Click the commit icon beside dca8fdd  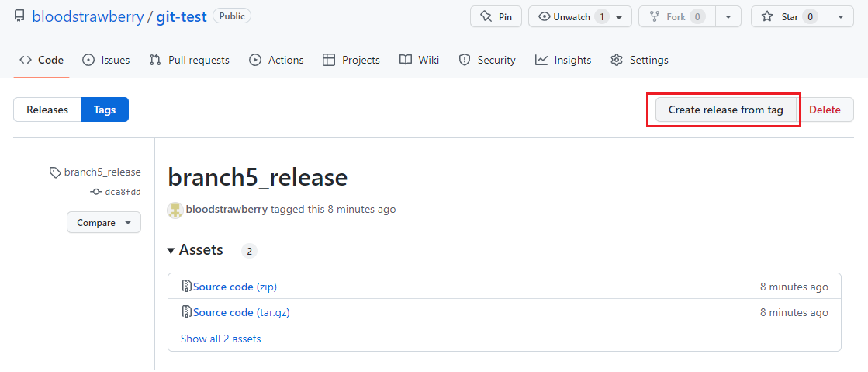coord(95,192)
